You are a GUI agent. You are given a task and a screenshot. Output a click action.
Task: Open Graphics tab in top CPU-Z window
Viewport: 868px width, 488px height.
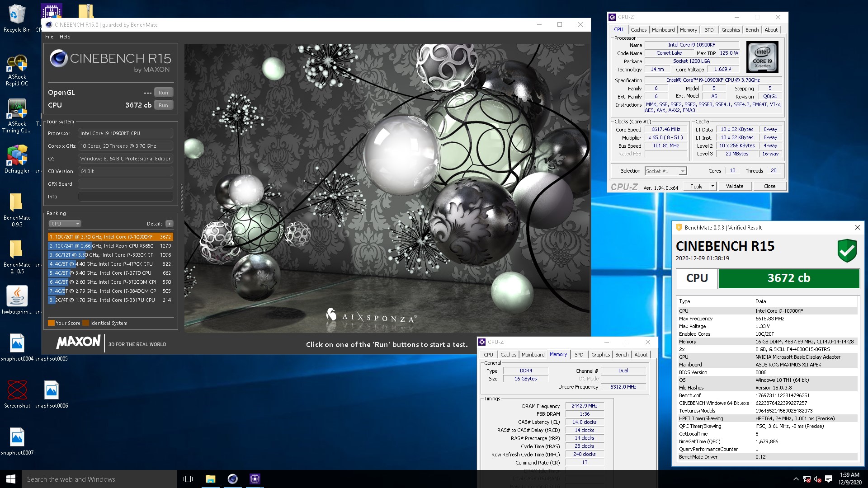pyautogui.click(x=731, y=30)
